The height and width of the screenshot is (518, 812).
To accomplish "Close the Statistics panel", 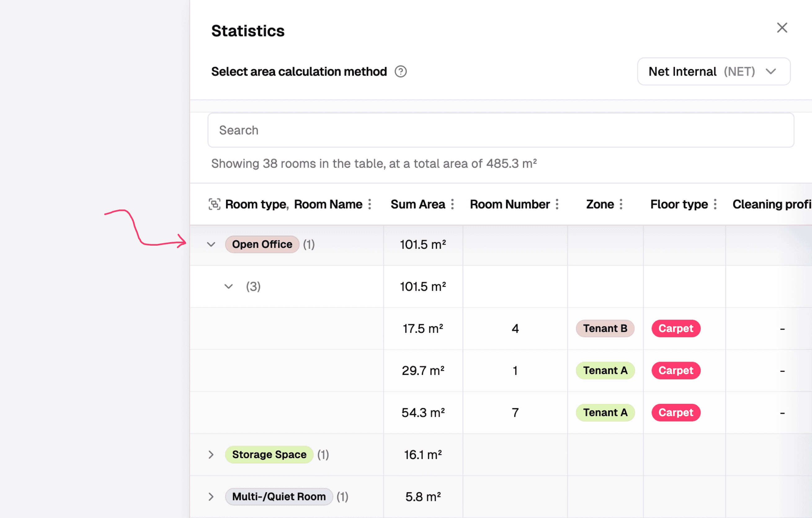I will point(782,28).
